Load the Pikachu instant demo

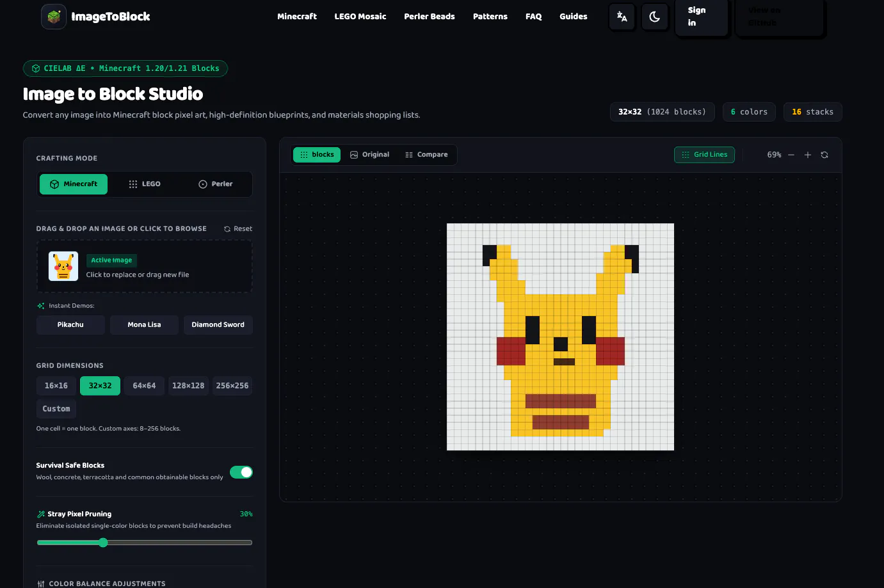tap(70, 324)
